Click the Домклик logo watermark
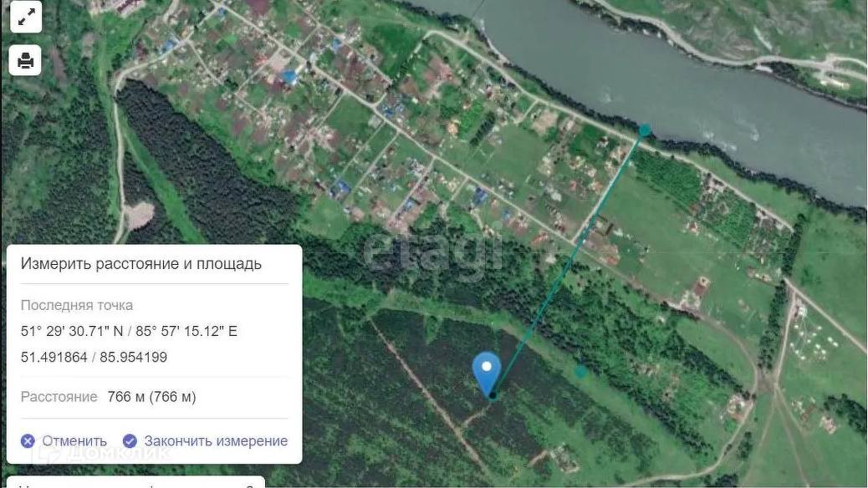 (x=102, y=453)
